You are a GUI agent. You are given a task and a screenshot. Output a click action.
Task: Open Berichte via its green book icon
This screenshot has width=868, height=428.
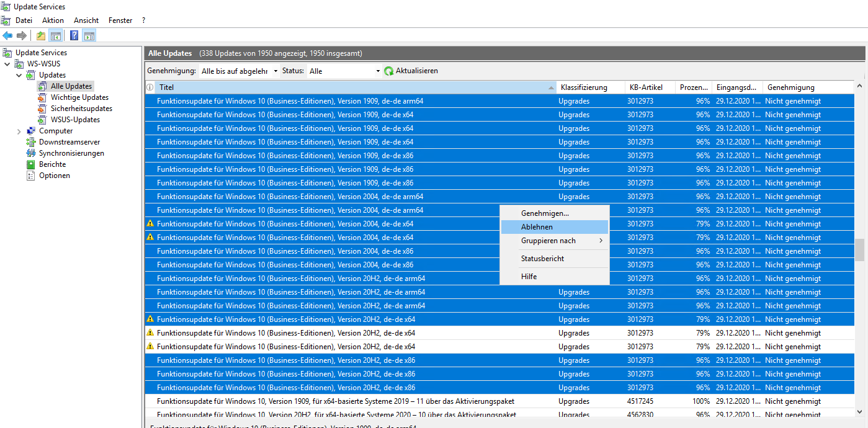[x=31, y=164]
